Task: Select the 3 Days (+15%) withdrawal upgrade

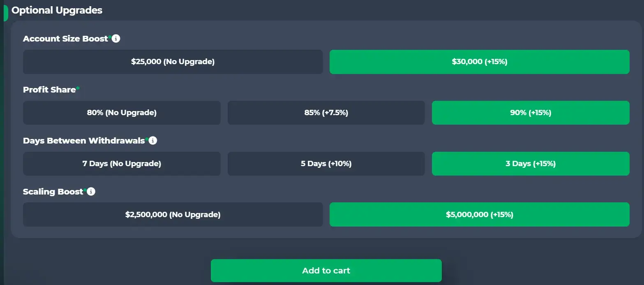Action: pos(530,163)
